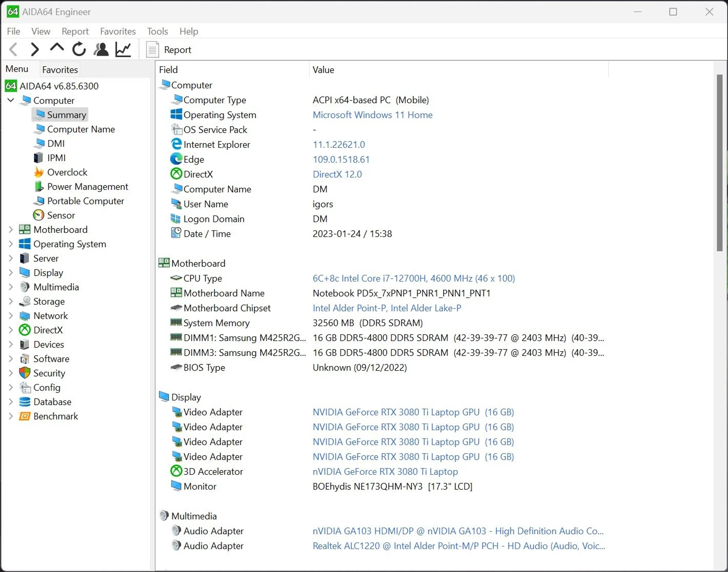Click the Database cylinder icon in the tree
Screen dimensions: 728x572
pyautogui.click(x=25, y=402)
